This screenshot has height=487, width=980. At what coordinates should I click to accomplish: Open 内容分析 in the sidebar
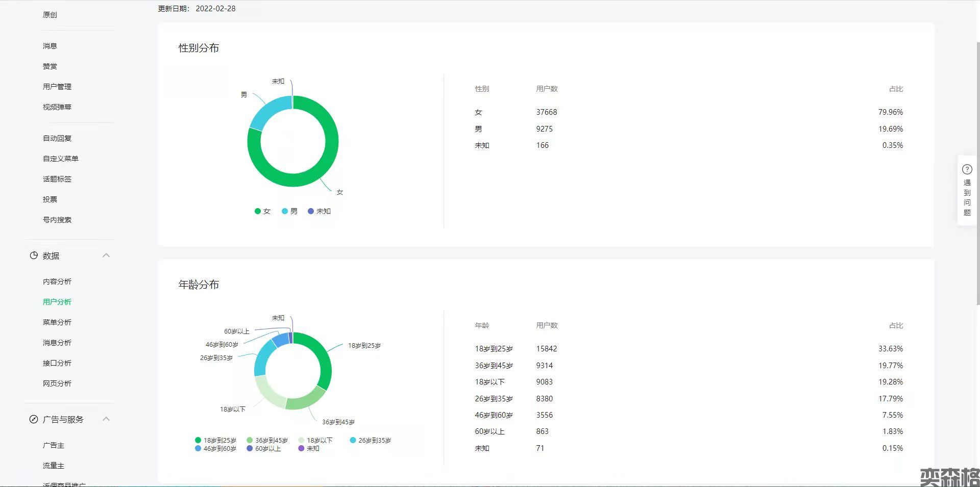click(x=57, y=281)
